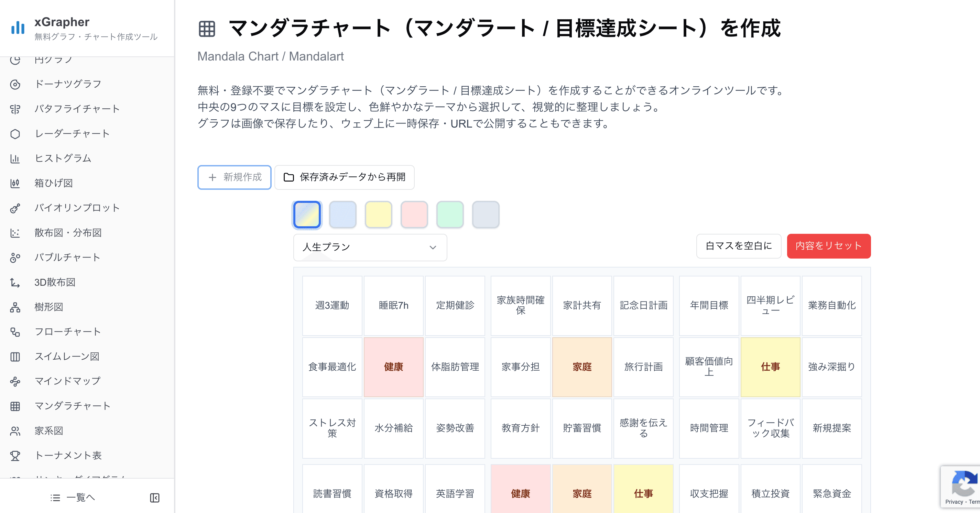Viewport: 980px width, 513px height.
Task: Resume from saved data via 保存済みデータから再開
Action: click(x=344, y=177)
